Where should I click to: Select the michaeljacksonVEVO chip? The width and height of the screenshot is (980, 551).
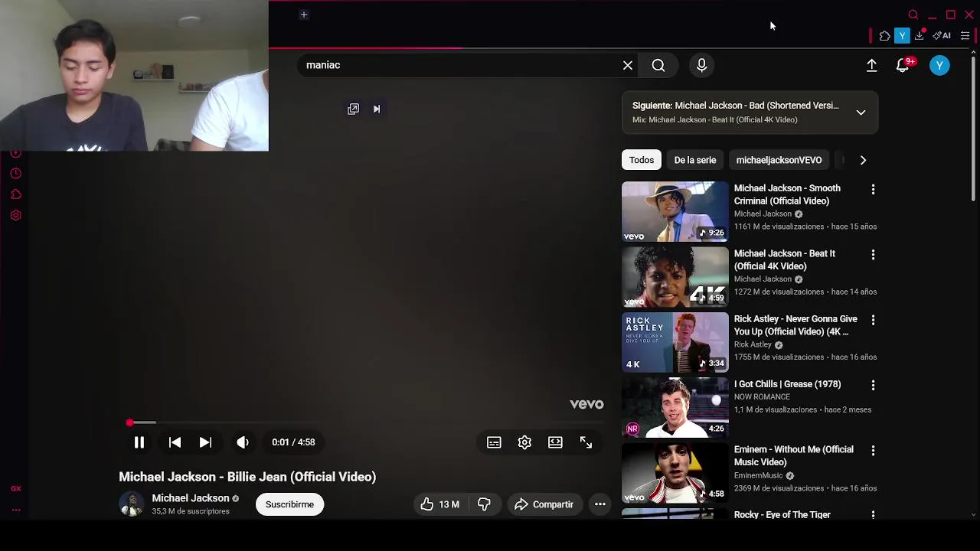(x=779, y=160)
